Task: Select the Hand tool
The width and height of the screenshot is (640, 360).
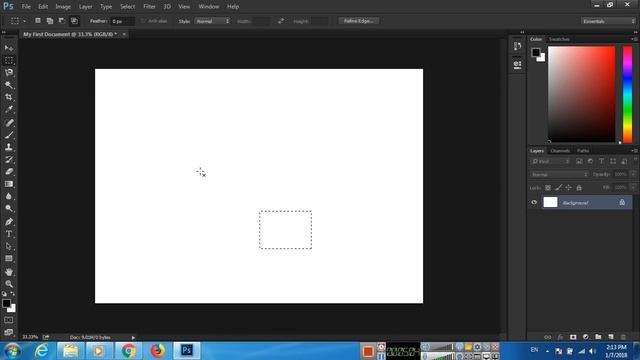Action: (x=9, y=272)
